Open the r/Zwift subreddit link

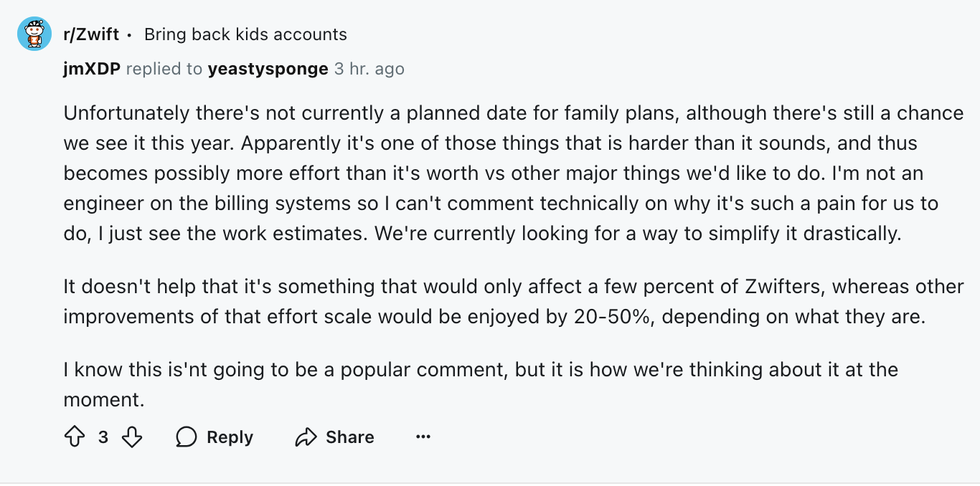[91, 34]
